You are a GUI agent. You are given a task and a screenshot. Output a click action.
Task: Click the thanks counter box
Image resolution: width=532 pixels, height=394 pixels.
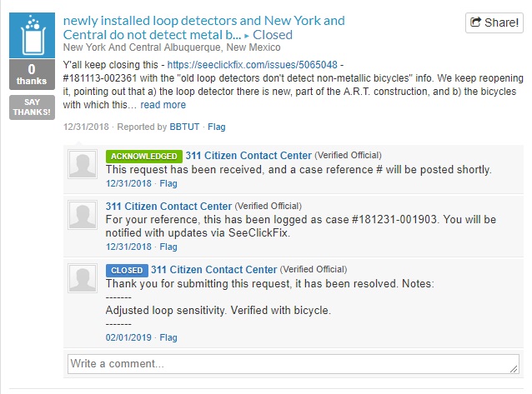pos(32,75)
